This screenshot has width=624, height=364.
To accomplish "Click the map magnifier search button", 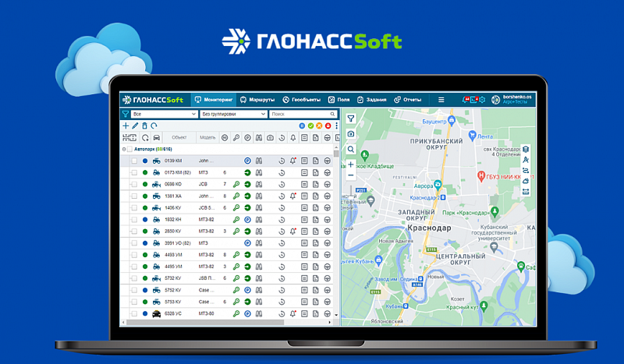I will pyautogui.click(x=350, y=149).
